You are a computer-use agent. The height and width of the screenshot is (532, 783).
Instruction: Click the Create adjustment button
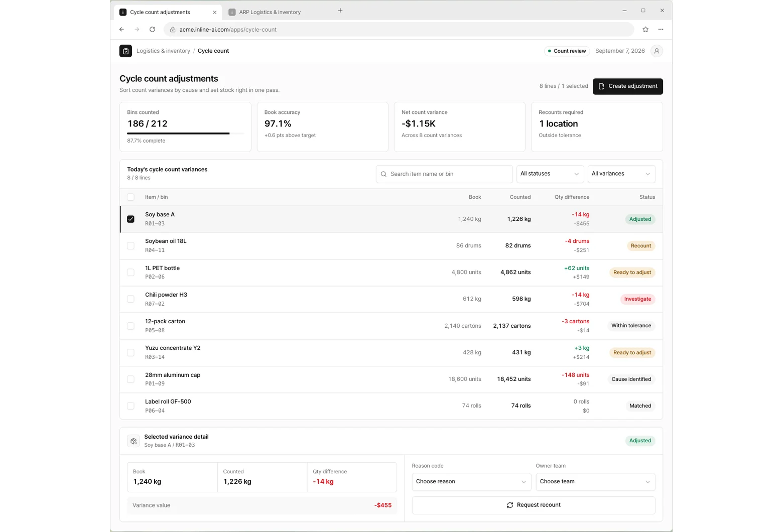(627, 86)
